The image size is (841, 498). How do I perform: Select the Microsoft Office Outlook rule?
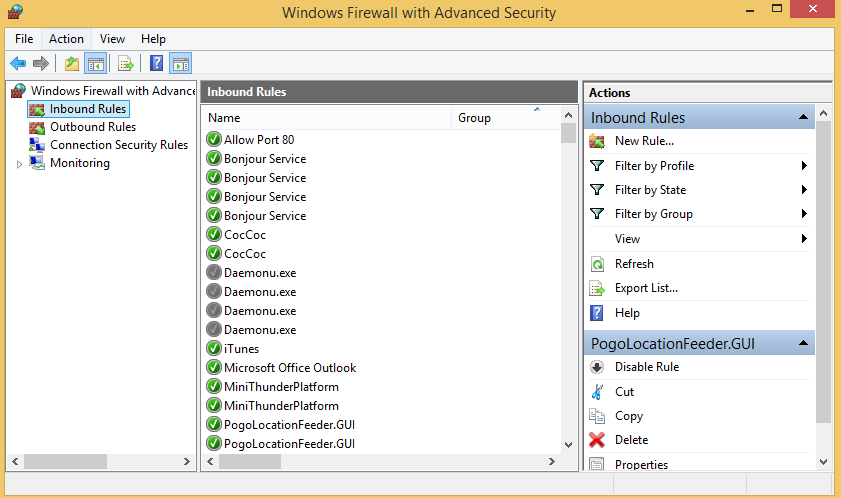coord(290,368)
